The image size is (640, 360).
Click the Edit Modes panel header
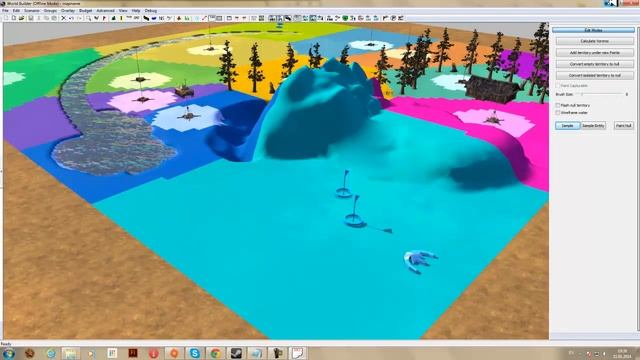pyautogui.click(x=593, y=30)
